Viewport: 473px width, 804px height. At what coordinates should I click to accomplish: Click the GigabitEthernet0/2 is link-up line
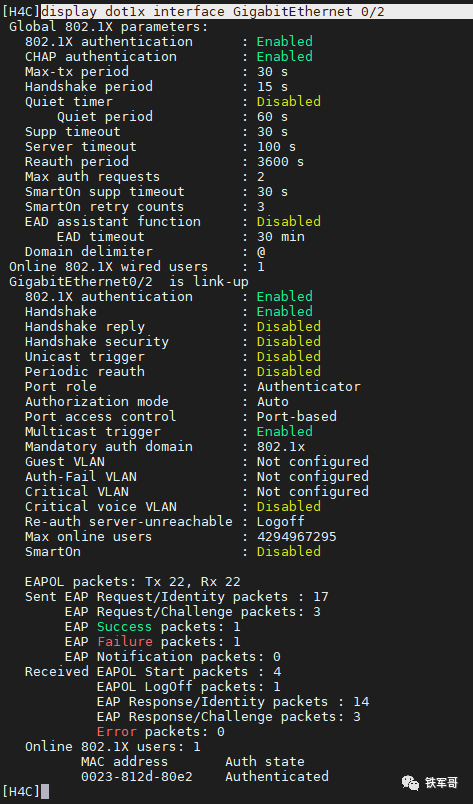129,282
